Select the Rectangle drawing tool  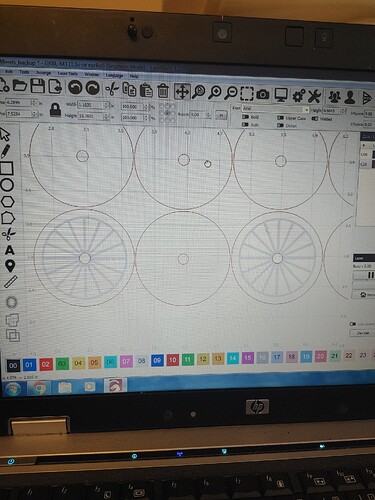(7, 168)
